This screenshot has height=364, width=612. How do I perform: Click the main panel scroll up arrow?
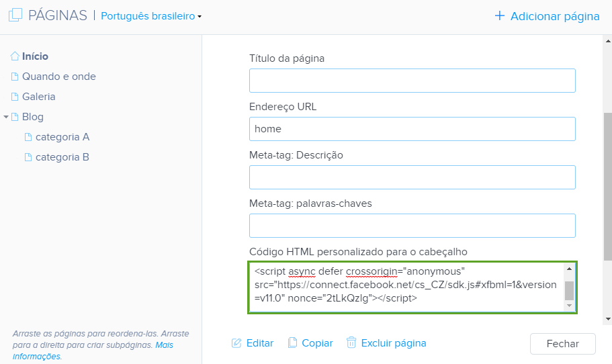click(x=608, y=40)
